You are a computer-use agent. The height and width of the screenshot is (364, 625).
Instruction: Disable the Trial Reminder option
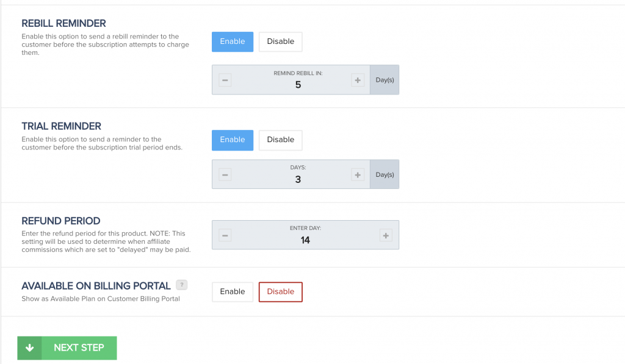tap(281, 140)
